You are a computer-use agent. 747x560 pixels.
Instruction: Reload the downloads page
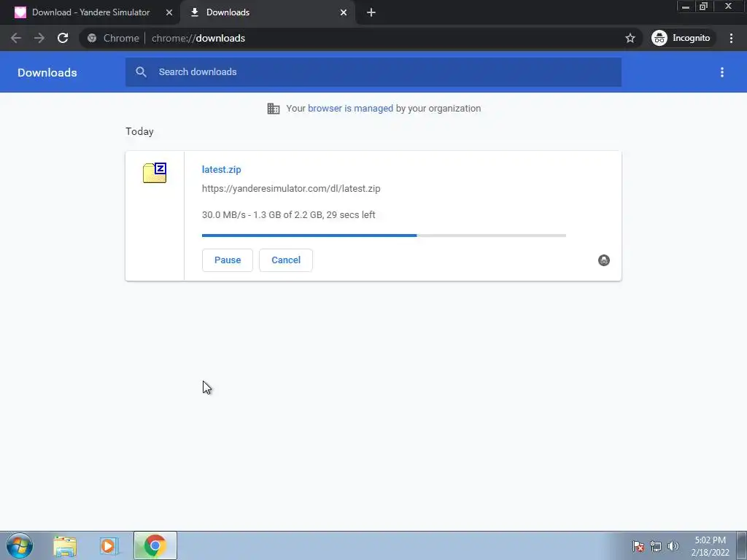click(63, 38)
